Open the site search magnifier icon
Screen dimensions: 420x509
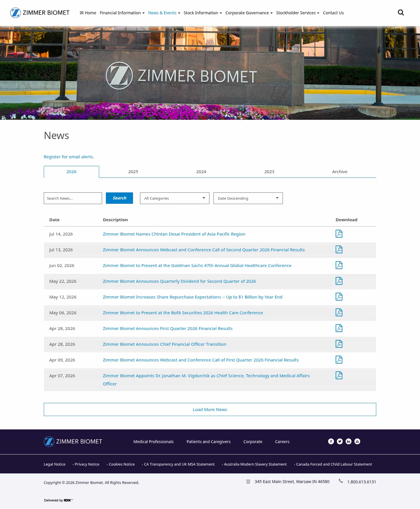tap(401, 13)
